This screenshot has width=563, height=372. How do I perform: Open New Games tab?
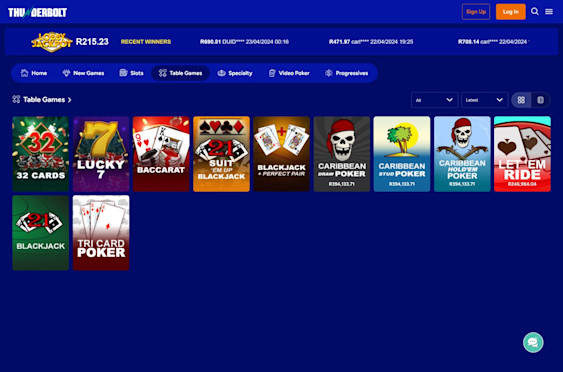click(x=83, y=73)
